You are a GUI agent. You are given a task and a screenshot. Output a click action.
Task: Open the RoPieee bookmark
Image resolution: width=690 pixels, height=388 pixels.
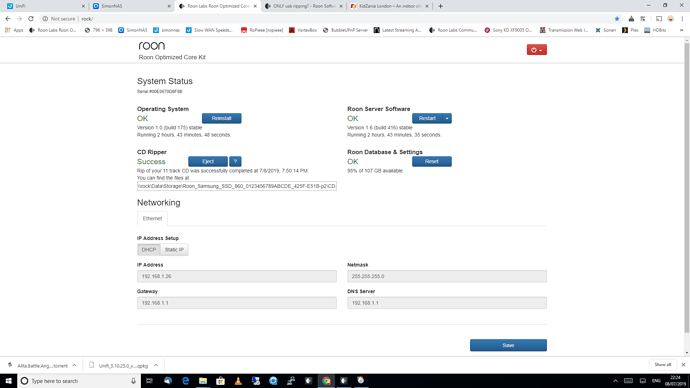pos(262,30)
